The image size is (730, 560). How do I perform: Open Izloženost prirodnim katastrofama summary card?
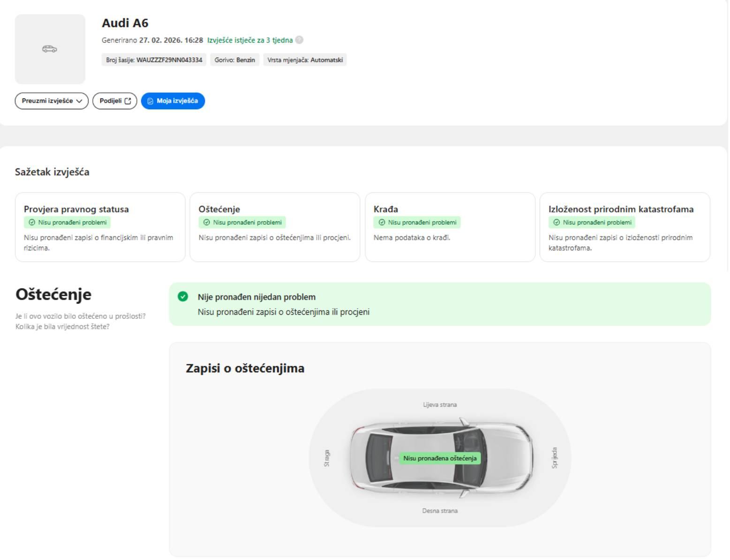pos(625,227)
